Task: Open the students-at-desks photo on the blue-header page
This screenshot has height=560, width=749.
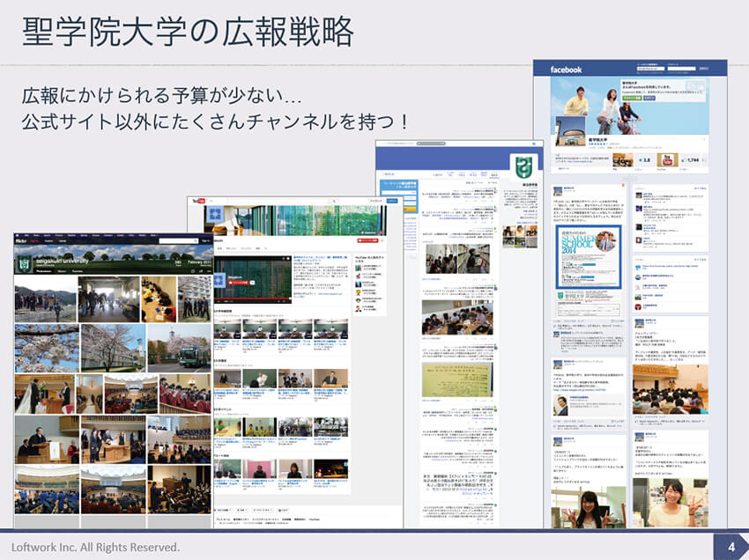Action: pyautogui.click(x=457, y=317)
